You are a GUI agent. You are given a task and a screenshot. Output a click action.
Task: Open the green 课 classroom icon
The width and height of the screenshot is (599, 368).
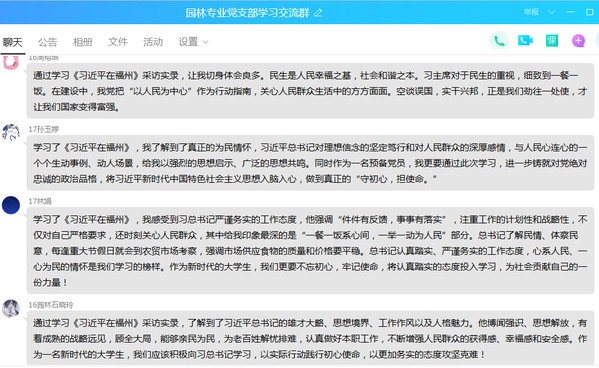(552, 41)
